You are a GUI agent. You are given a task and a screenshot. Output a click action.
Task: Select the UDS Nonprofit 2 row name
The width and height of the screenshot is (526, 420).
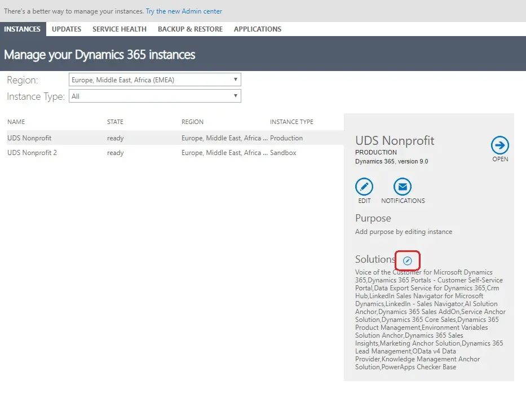click(x=32, y=153)
